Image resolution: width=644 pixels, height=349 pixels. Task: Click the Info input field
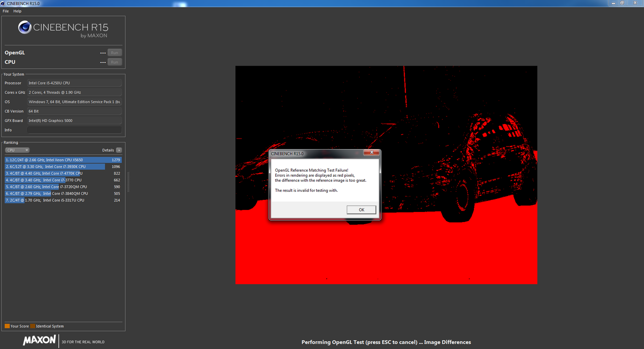pyautogui.click(x=74, y=130)
